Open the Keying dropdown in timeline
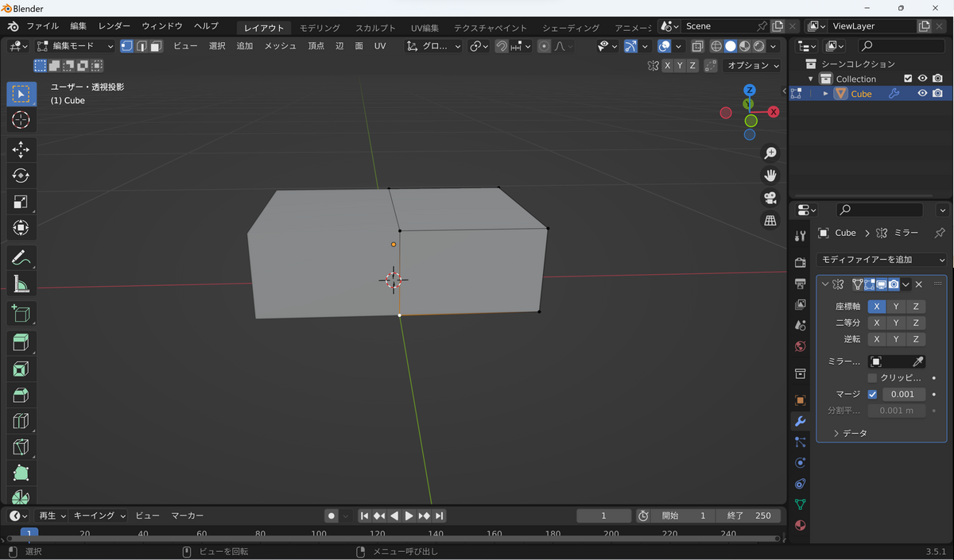This screenshot has width=954, height=560. click(x=99, y=516)
